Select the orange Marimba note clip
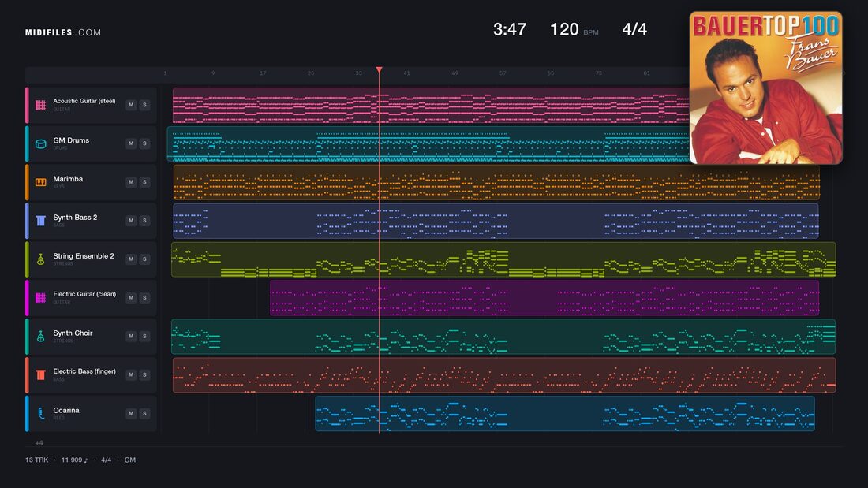This screenshot has height=488, width=868. pos(496,182)
